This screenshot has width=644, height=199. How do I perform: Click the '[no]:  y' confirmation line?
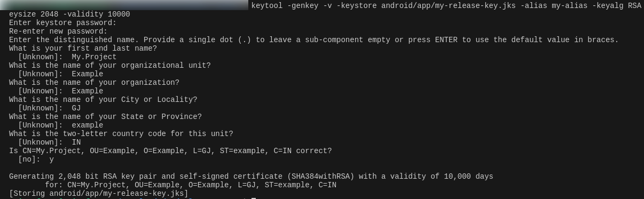tap(36, 160)
